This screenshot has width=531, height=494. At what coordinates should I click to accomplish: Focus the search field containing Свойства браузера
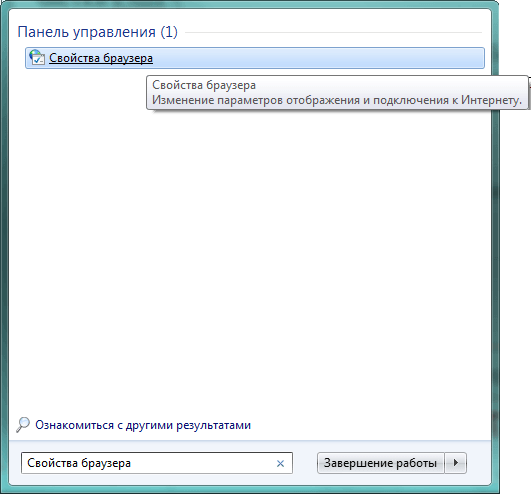pyautogui.click(x=157, y=463)
